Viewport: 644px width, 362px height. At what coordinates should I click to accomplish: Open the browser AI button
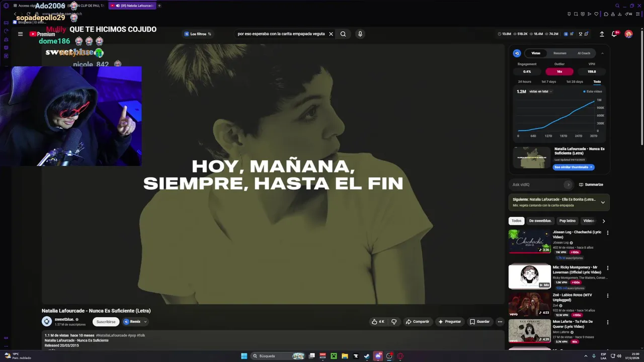(629, 14)
